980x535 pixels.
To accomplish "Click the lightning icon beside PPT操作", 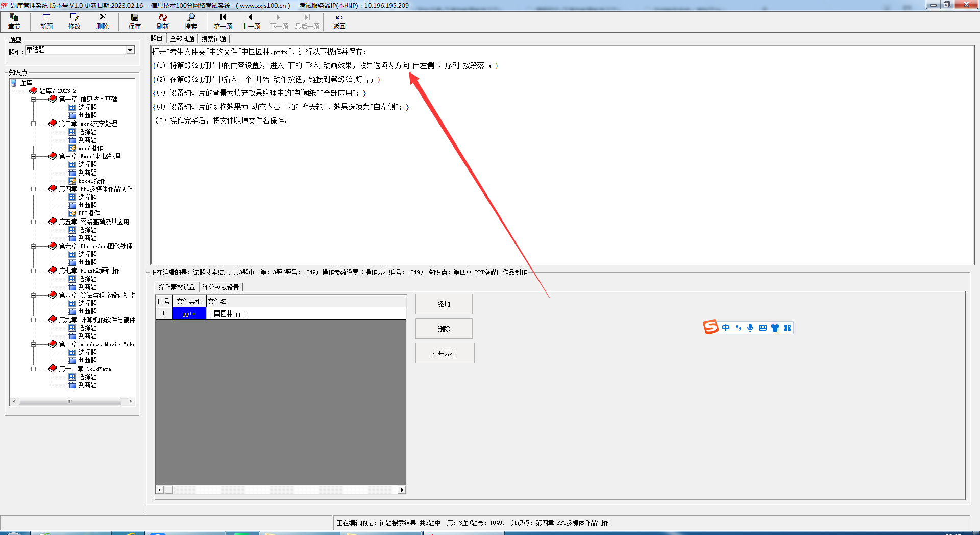I will point(72,213).
